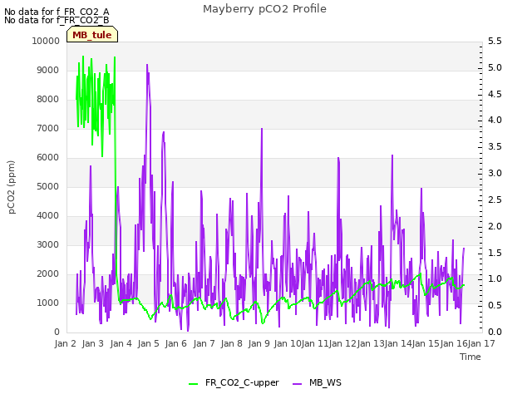
Task: Click the 3.0 right-axis tick label
Action: [x=495, y=174]
